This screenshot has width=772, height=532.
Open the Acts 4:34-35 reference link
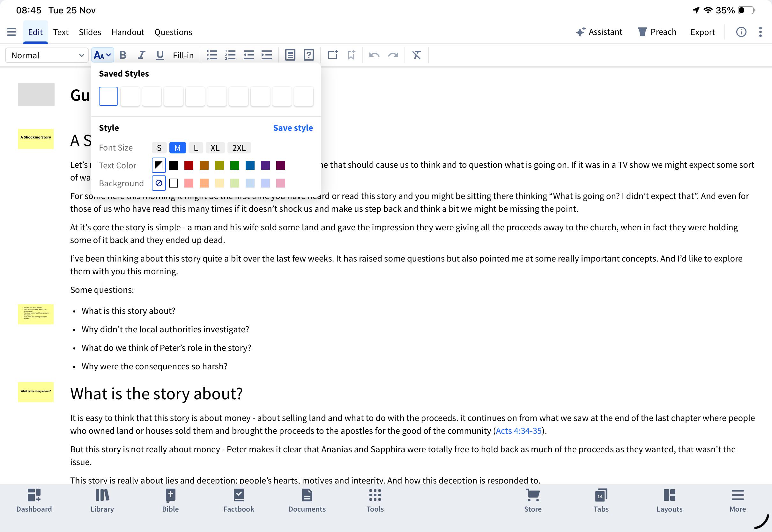coord(518,431)
